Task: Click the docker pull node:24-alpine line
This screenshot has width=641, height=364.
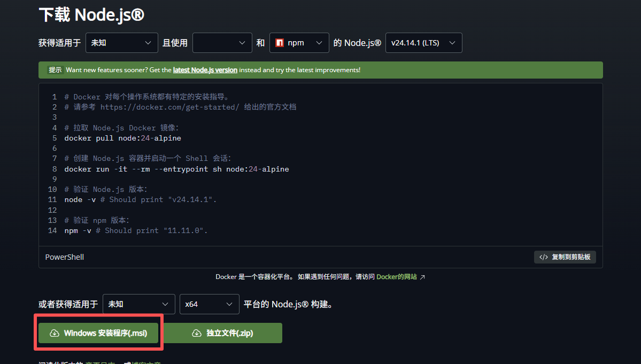Action: coord(122,138)
